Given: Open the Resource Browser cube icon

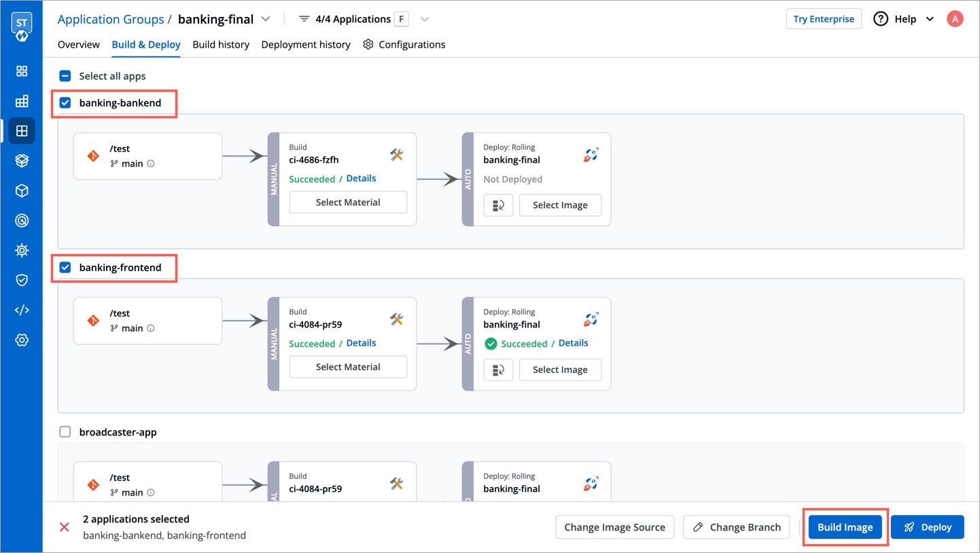Looking at the screenshot, I should point(22,190).
